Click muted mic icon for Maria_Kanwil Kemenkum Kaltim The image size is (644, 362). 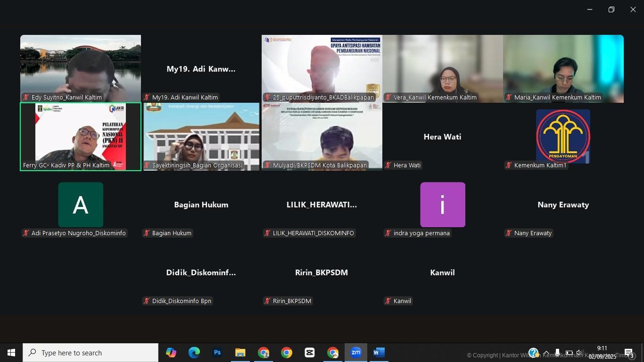[509, 98]
